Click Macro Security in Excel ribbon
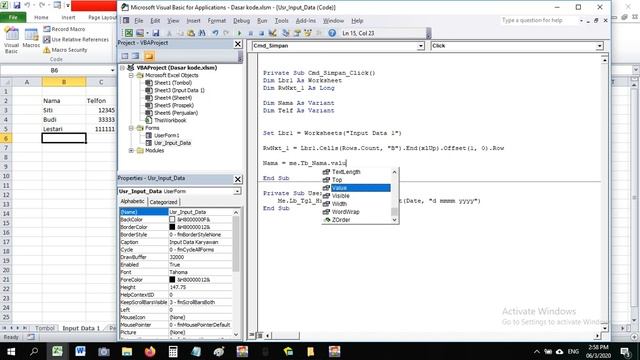The image size is (640, 360). tap(65, 50)
